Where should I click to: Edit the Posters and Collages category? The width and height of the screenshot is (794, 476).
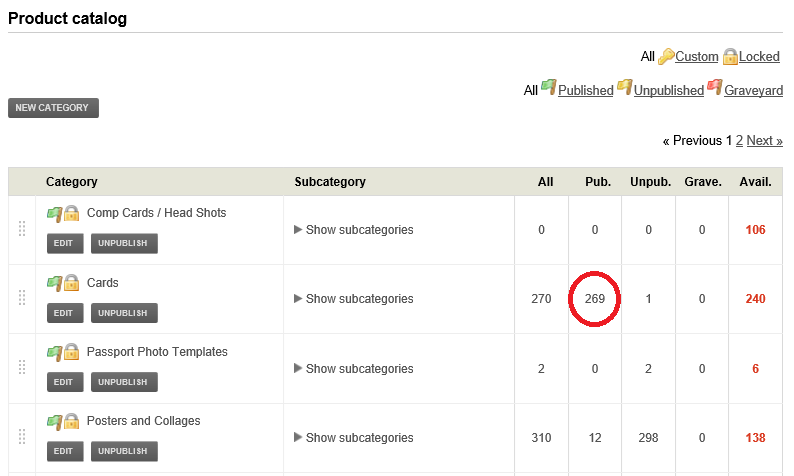[65, 451]
